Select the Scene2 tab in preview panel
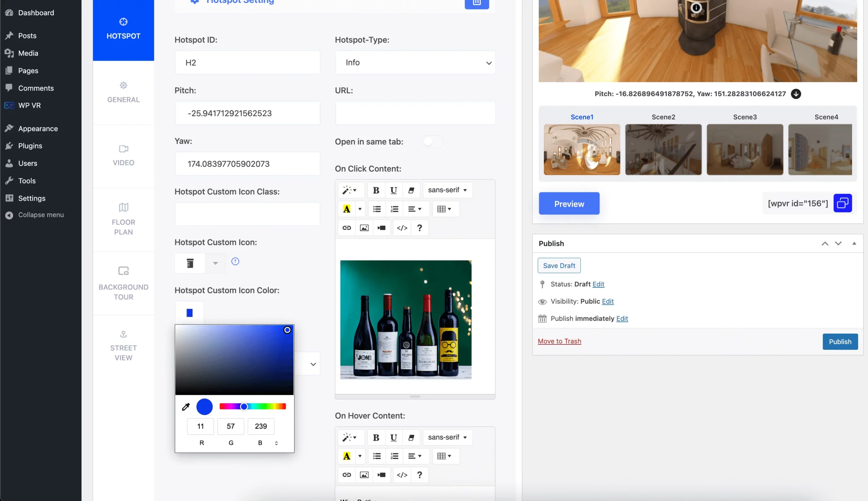Viewport: 868px width, 501px height. click(663, 117)
